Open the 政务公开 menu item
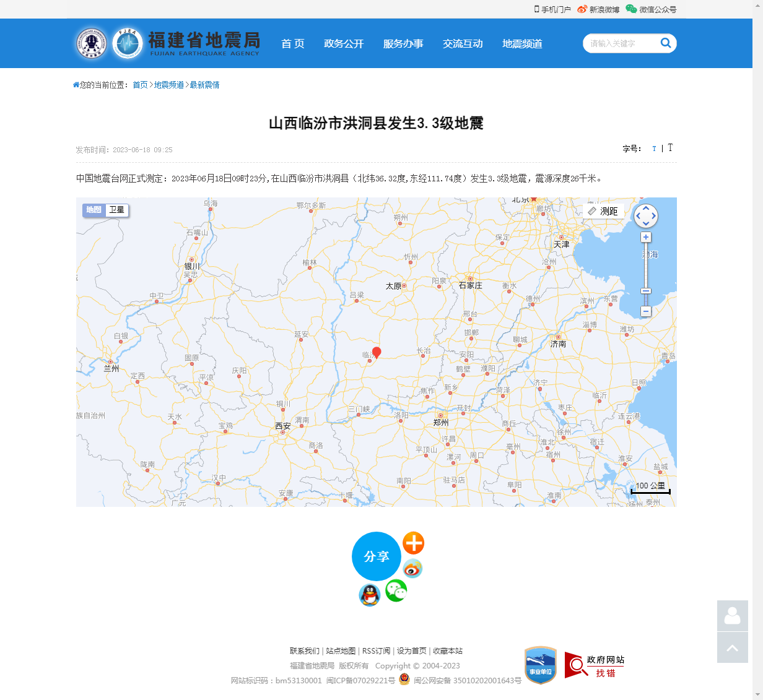The width and height of the screenshot is (763, 700). click(344, 43)
